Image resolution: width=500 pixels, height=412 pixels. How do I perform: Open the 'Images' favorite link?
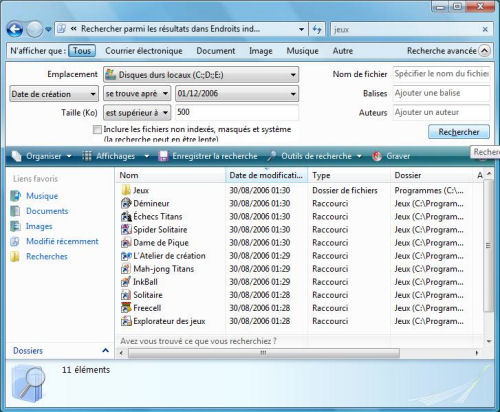point(39,226)
